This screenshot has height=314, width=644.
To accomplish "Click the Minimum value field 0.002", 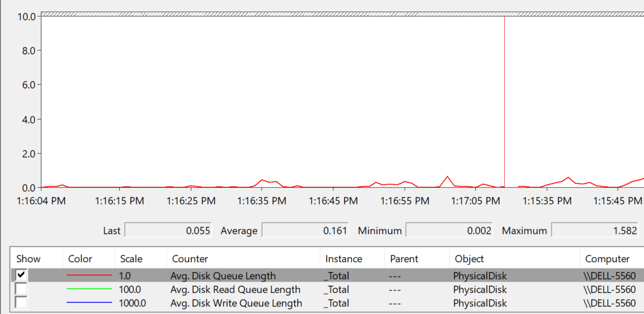I will click(x=449, y=231).
